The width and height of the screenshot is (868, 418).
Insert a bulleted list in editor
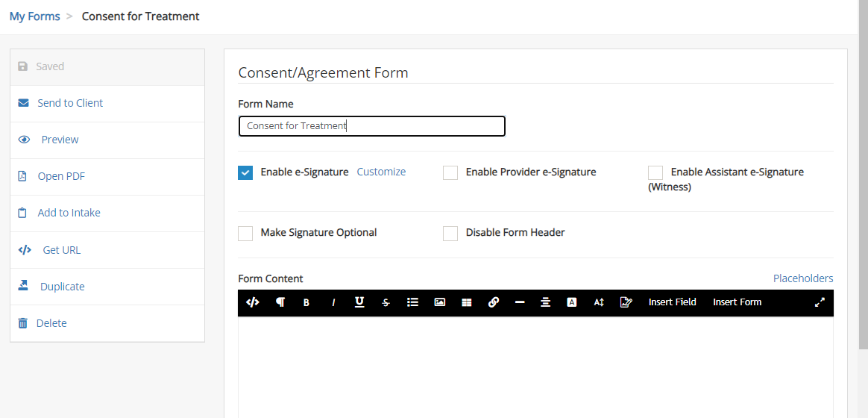[412, 302]
